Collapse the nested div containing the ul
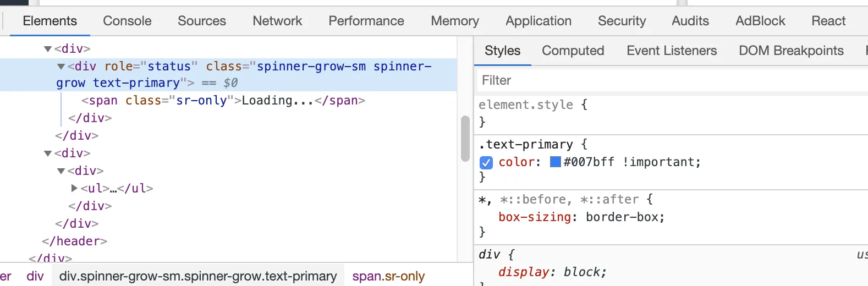Image resolution: width=868 pixels, height=286 pixels. point(61,171)
